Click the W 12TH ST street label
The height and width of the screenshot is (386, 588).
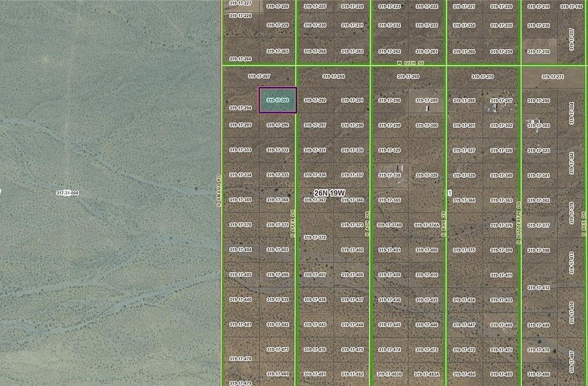(x=410, y=63)
